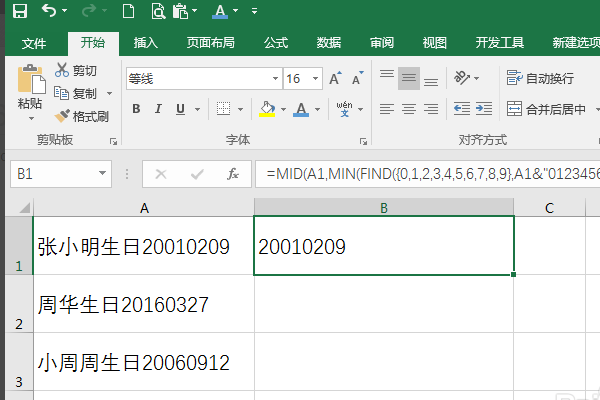Image resolution: width=600 pixels, height=400 pixels.
Task: Increase font size with the large A icon
Action: coord(335,78)
